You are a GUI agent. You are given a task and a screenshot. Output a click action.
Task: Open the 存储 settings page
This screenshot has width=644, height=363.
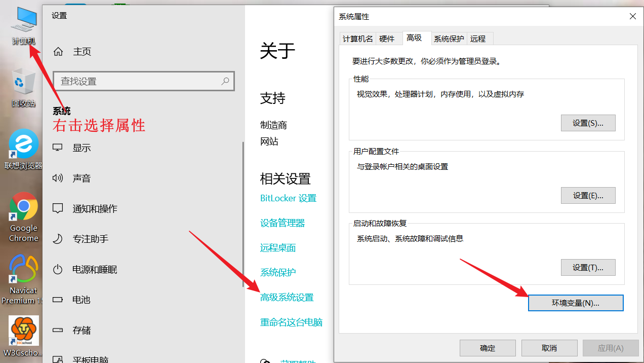[x=143, y=330]
